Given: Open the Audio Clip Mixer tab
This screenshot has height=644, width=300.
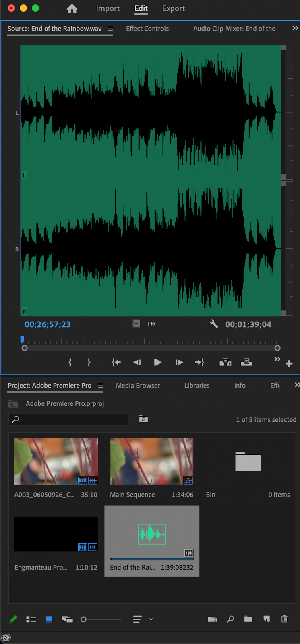Looking at the screenshot, I should [234, 29].
